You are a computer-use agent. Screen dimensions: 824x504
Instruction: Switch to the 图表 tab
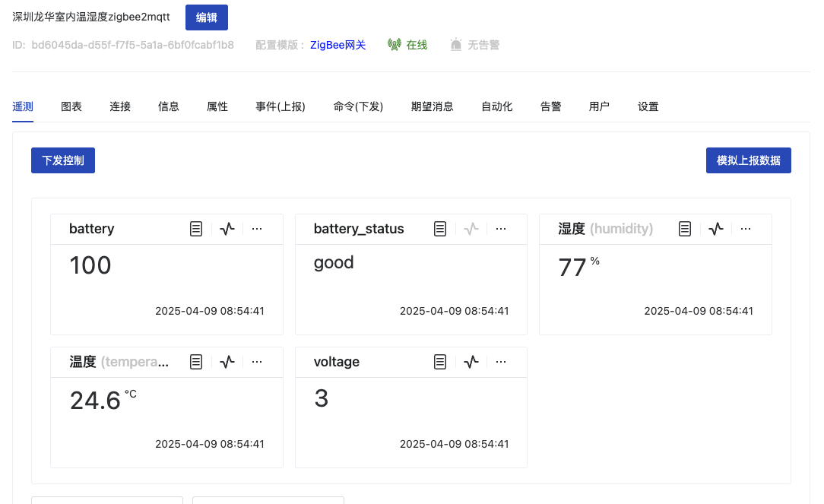click(x=71, y=106)
